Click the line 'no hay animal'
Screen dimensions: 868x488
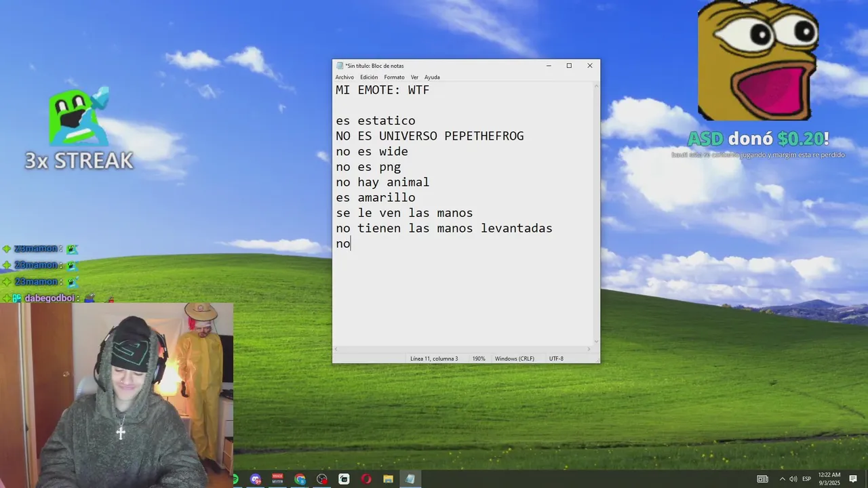[382, 182]
